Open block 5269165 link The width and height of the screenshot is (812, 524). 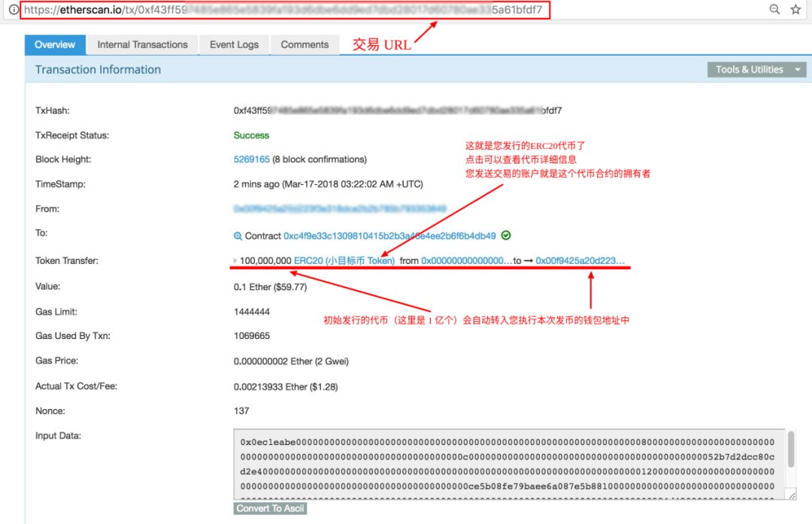coord(252,159)
